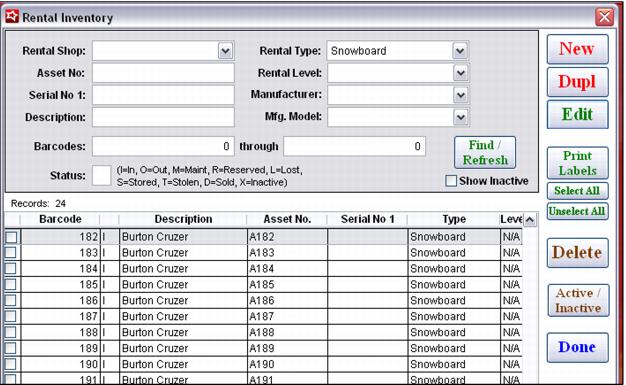Click asset number cell A189
This screenshot has width=626, height=385.
[x=287, y=349]
